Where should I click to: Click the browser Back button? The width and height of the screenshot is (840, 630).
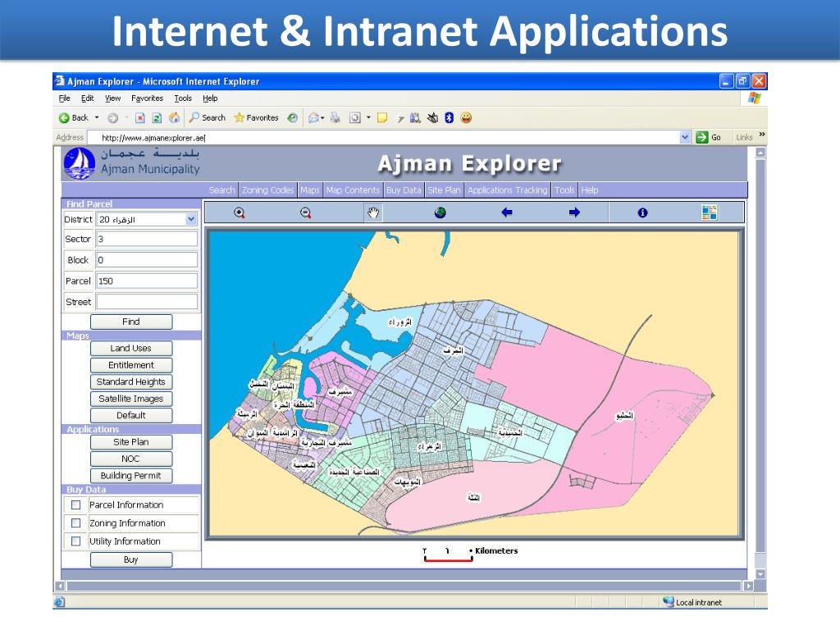click(x=73, y=118)
